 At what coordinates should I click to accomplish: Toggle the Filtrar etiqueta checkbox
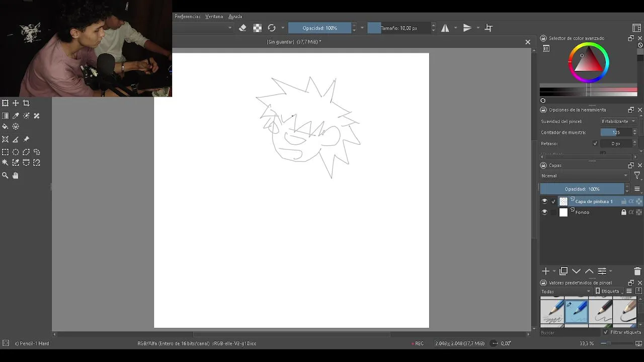click(606, 332)
